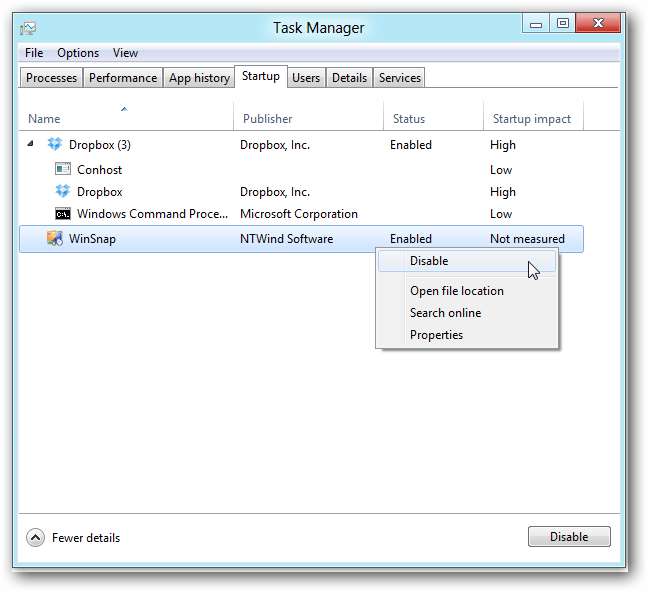Click the child Dropbox entry icon

[63, 191]
